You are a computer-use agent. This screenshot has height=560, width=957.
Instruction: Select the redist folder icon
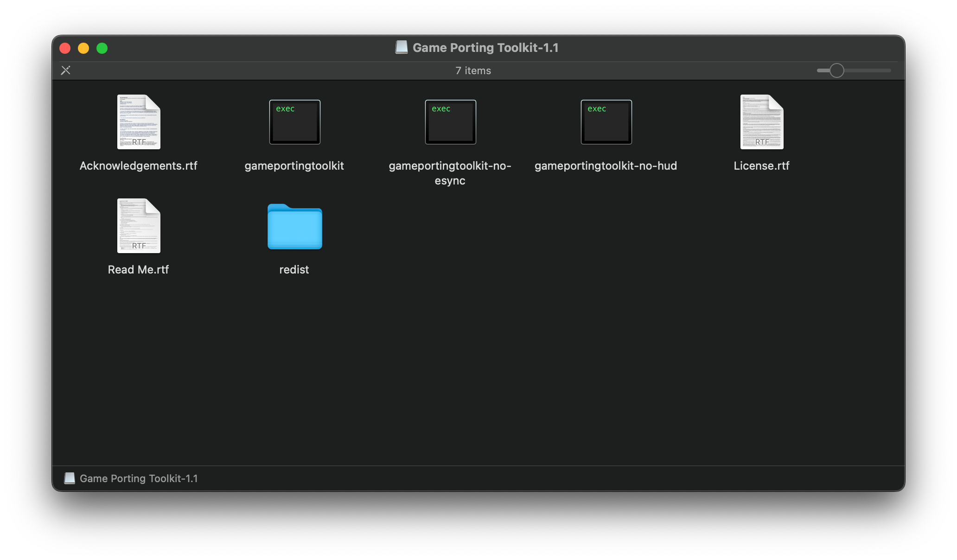coord(294,227)
